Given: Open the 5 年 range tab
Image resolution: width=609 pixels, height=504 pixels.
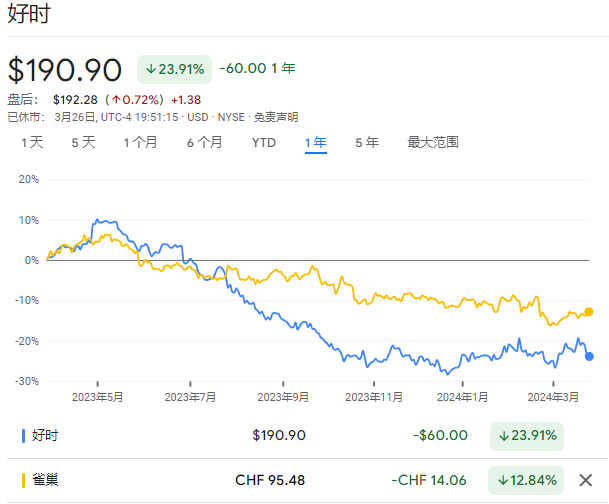Looking at the screenshot, I should coord(367,143).
